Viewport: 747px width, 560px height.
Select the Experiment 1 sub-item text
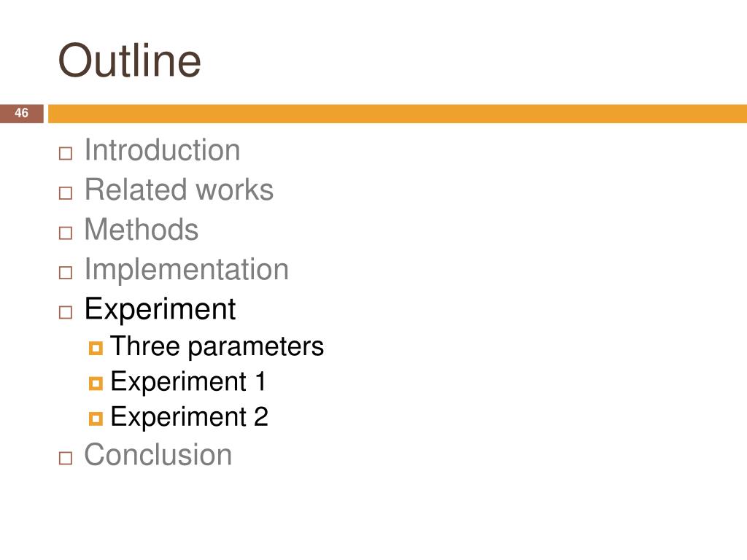click(187, 382)
